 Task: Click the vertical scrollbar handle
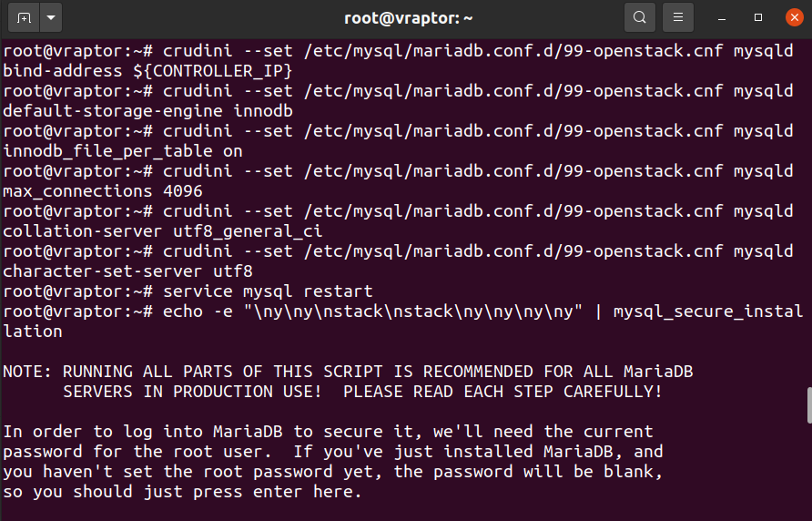809,405
